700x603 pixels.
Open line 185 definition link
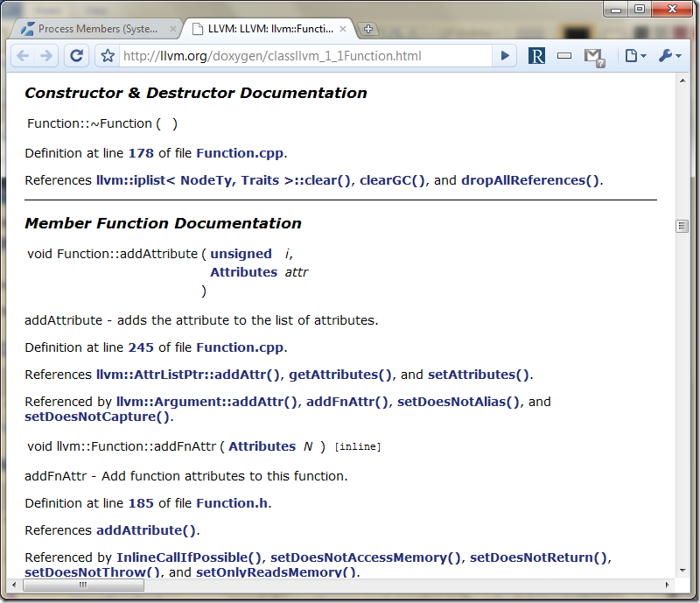[x=141, y=503]
